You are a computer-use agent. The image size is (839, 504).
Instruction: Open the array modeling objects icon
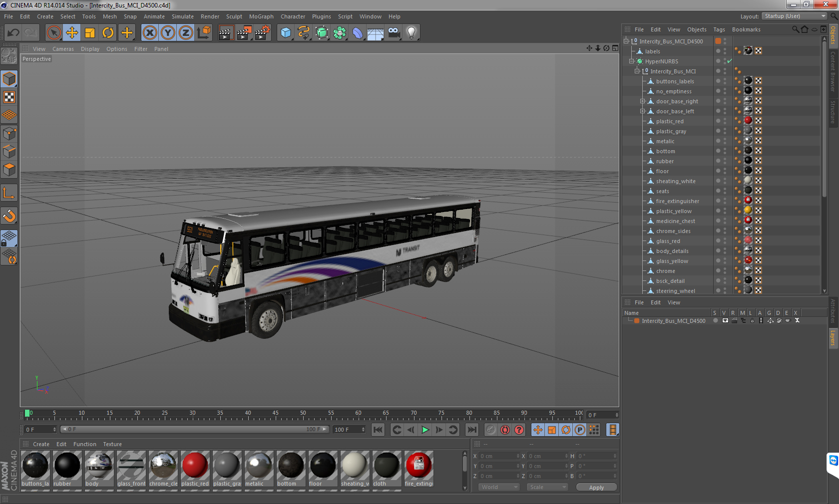pos(340,33)
